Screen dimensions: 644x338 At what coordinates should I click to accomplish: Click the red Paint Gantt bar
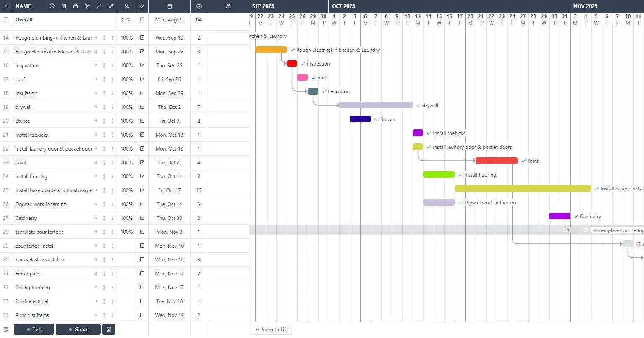point(497,161)
